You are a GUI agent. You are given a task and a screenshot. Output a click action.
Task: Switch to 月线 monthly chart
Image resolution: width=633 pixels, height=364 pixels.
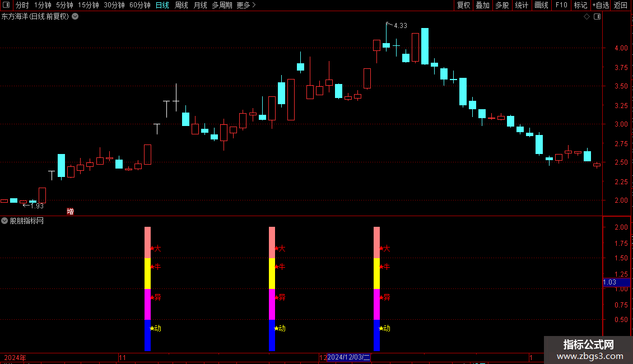(x=200, y=5)
